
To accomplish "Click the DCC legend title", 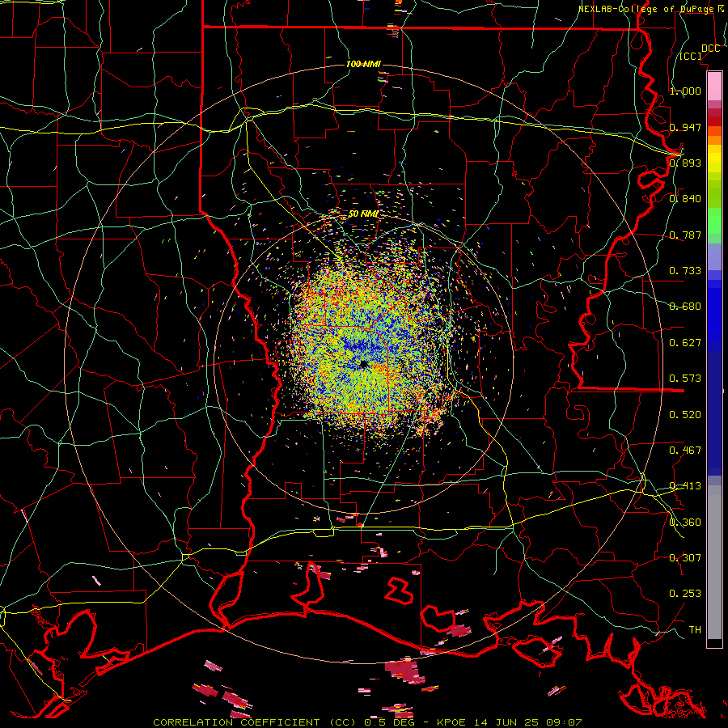I will coord(710,49).
